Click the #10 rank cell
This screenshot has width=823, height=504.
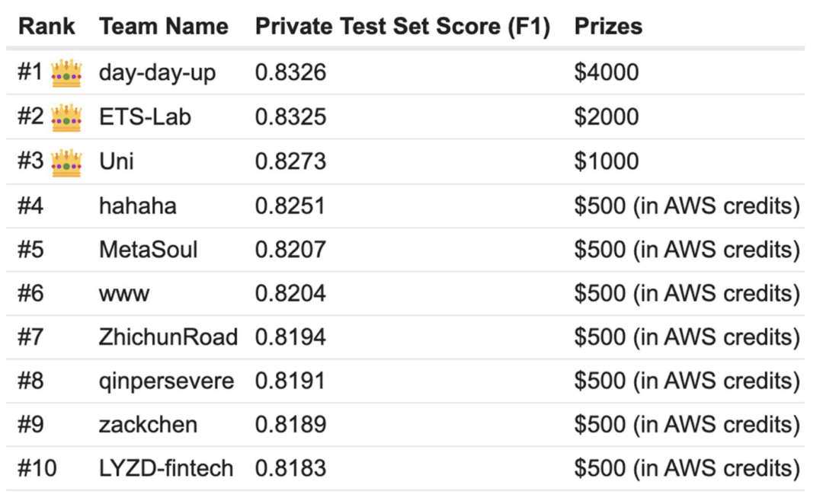37,468
